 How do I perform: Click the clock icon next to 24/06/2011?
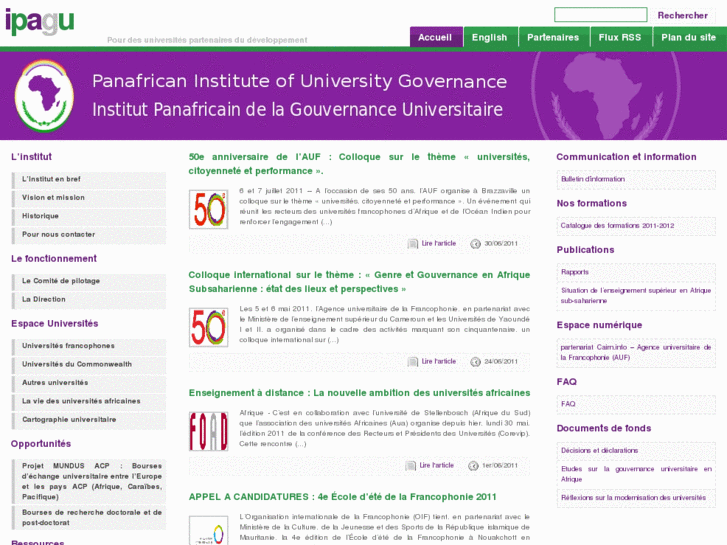coord(475,361)
